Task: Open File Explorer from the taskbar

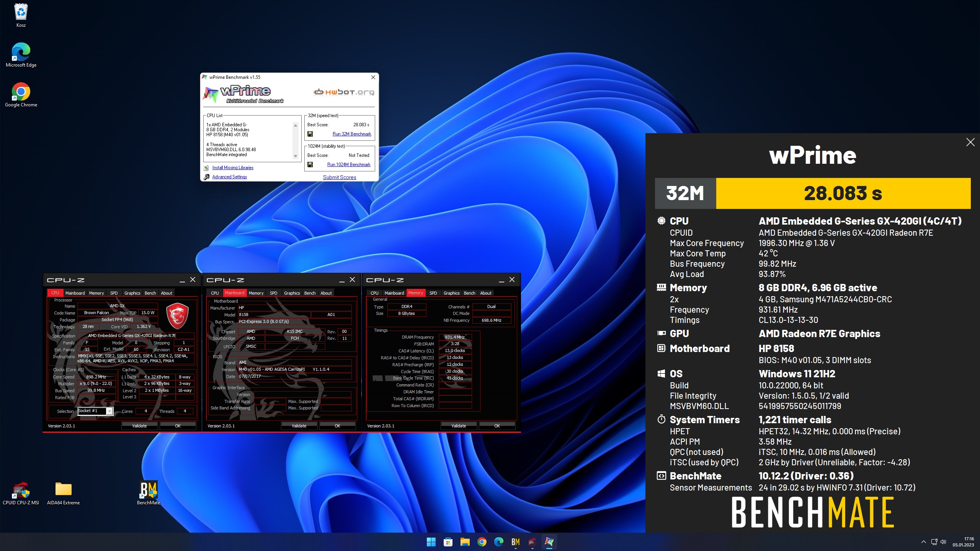Action: (465, 542)
